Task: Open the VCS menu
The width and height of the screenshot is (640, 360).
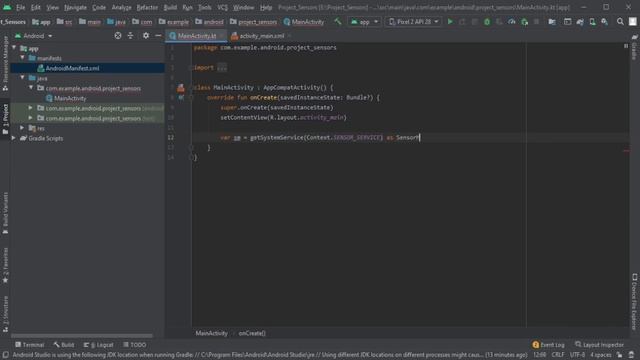Action: [x=222, y=7]
